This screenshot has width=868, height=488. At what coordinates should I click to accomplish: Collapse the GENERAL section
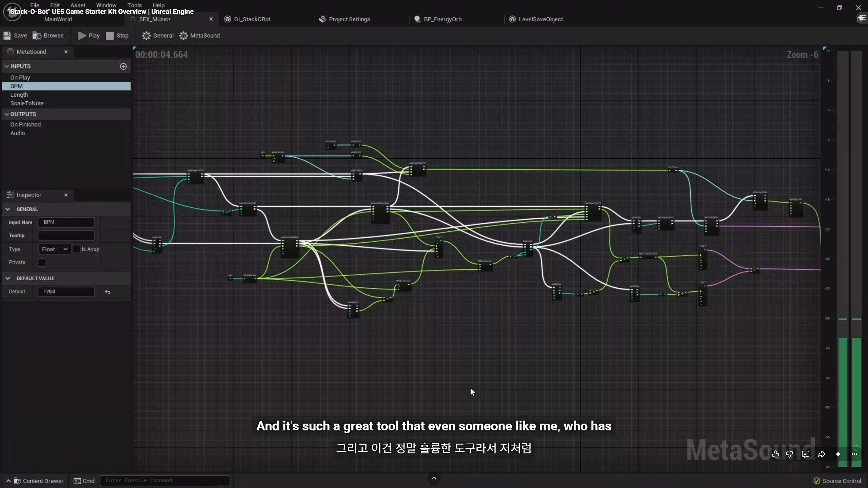pos(8,209)
